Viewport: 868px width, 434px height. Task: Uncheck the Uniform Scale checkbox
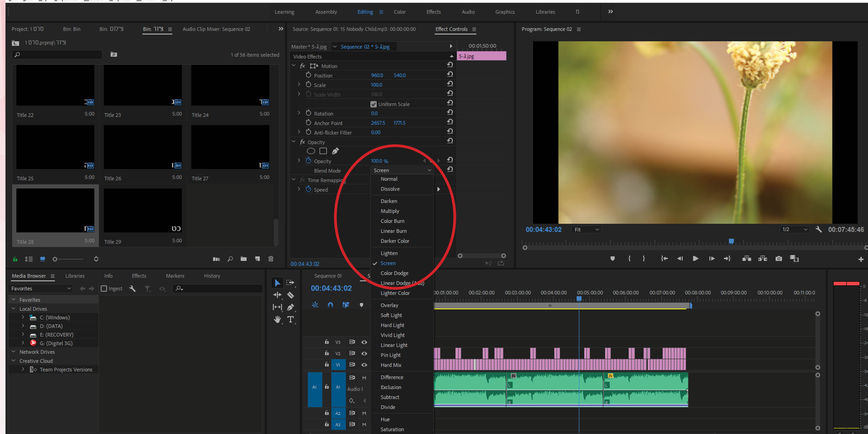click(373, 104)
